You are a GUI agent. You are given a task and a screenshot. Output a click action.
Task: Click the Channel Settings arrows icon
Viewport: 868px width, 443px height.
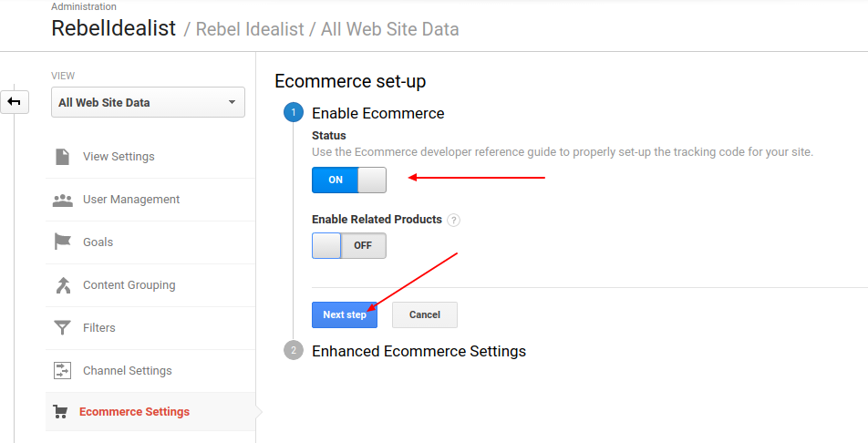[62, 371]
